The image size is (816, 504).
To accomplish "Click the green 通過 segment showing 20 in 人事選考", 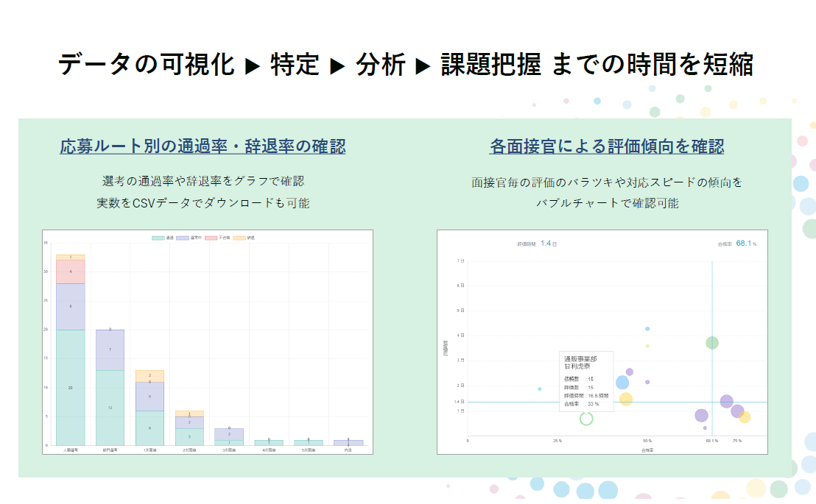I will [71, 387].
